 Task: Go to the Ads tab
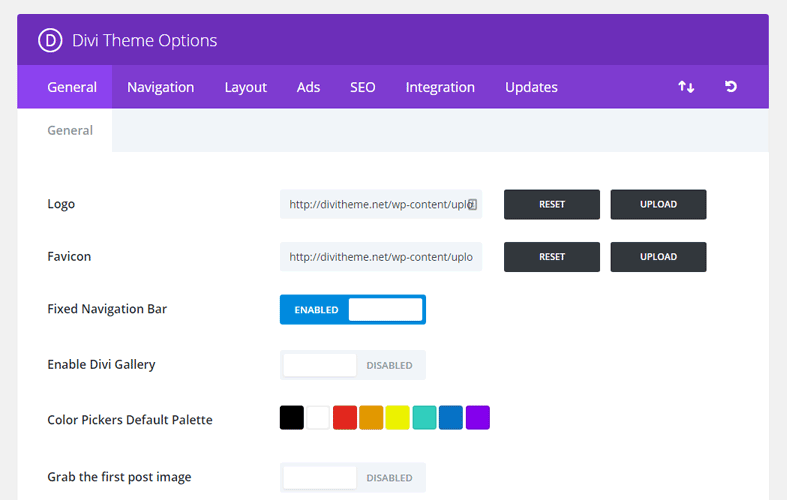pos(308,87)
